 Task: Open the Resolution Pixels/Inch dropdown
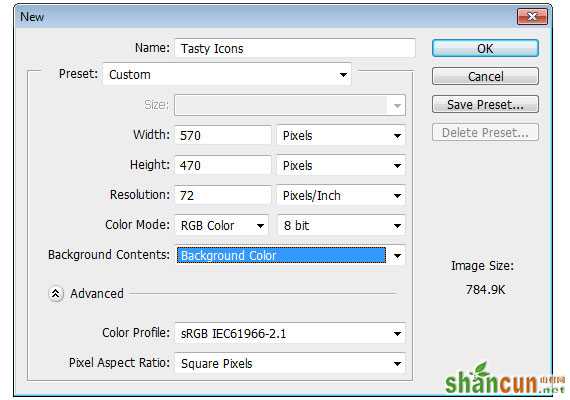point(341,196)
